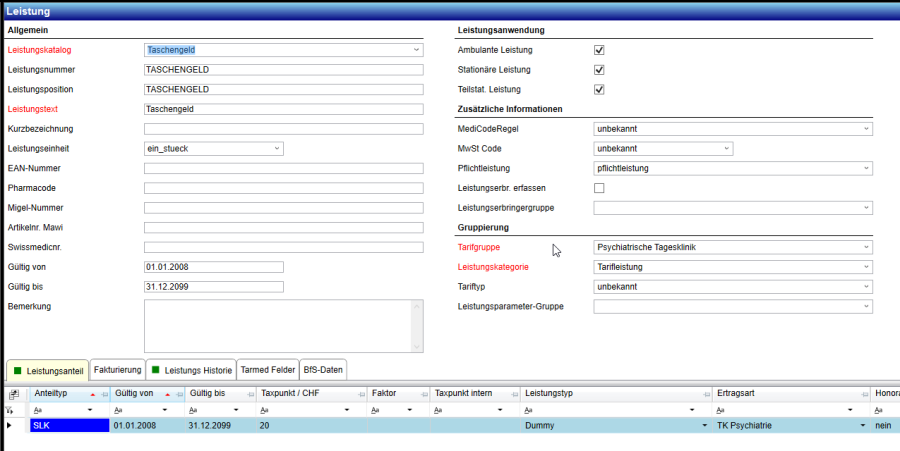
Task: Open the Leistungskatalog dropdown
Action: (x=416, y=50)
